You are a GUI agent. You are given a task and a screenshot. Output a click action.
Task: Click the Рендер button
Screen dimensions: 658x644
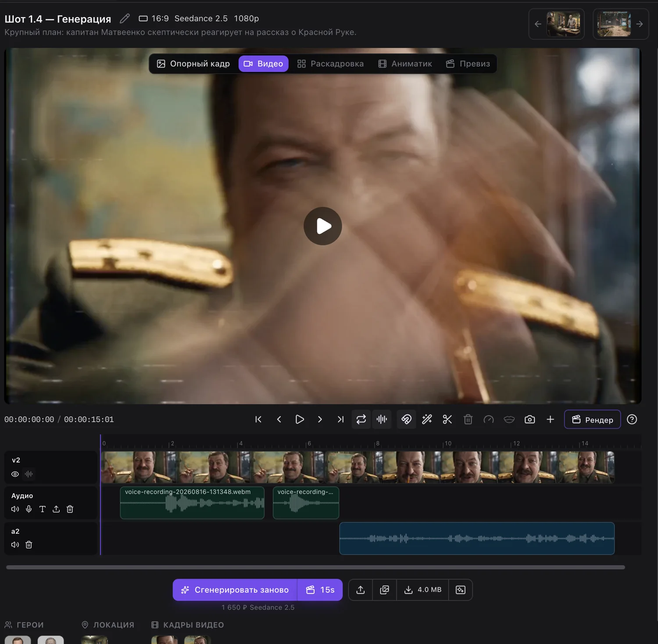(592, 420)
